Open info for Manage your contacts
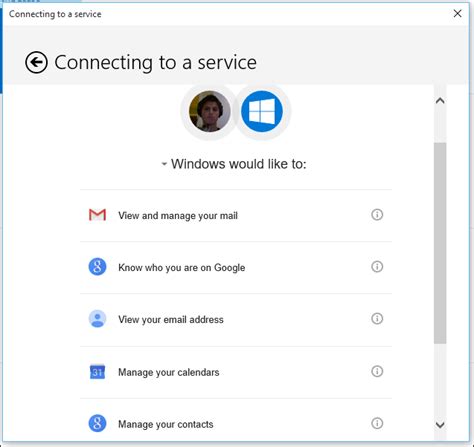474x447 pixels. pyautogui.click(x=377, y=423)
